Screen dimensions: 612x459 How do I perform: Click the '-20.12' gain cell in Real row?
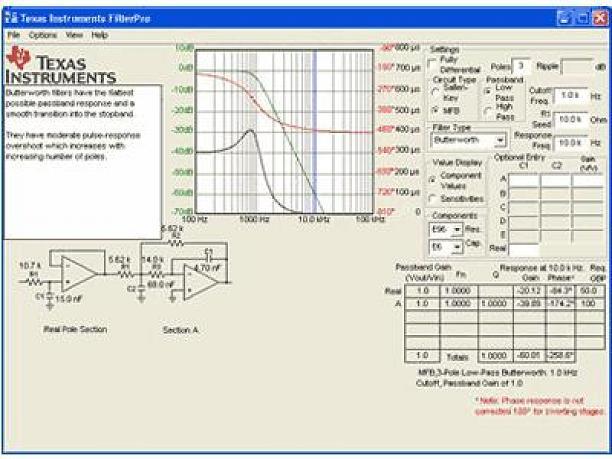530,291
